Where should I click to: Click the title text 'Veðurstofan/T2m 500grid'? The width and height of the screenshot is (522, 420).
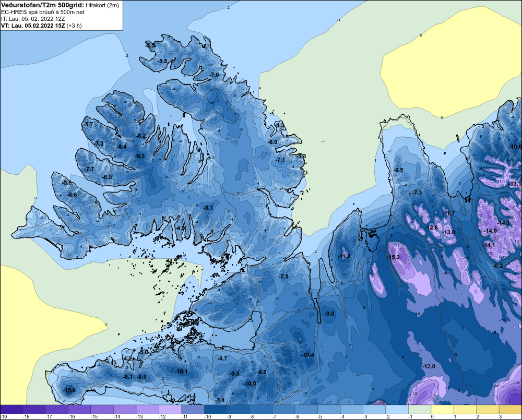coord(42,5)
